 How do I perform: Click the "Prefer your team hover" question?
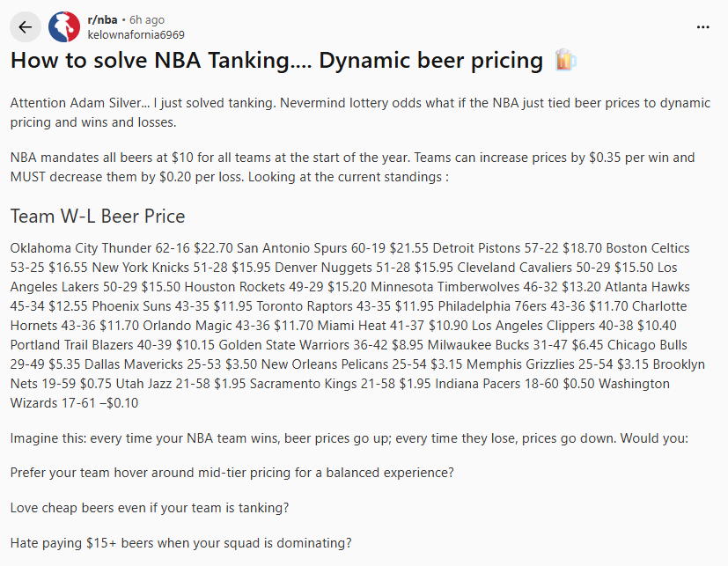click(x=232, y=473)
